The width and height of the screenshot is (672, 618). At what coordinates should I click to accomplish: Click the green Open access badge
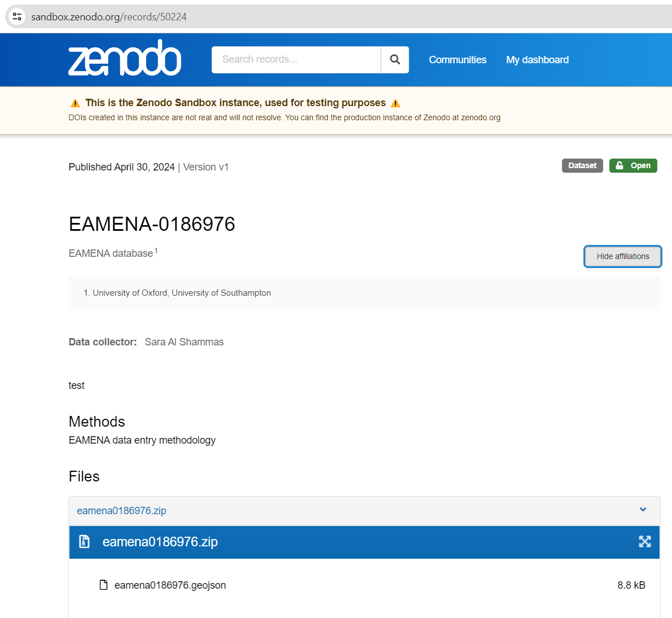pyautogui.click(x=633, y=165)
